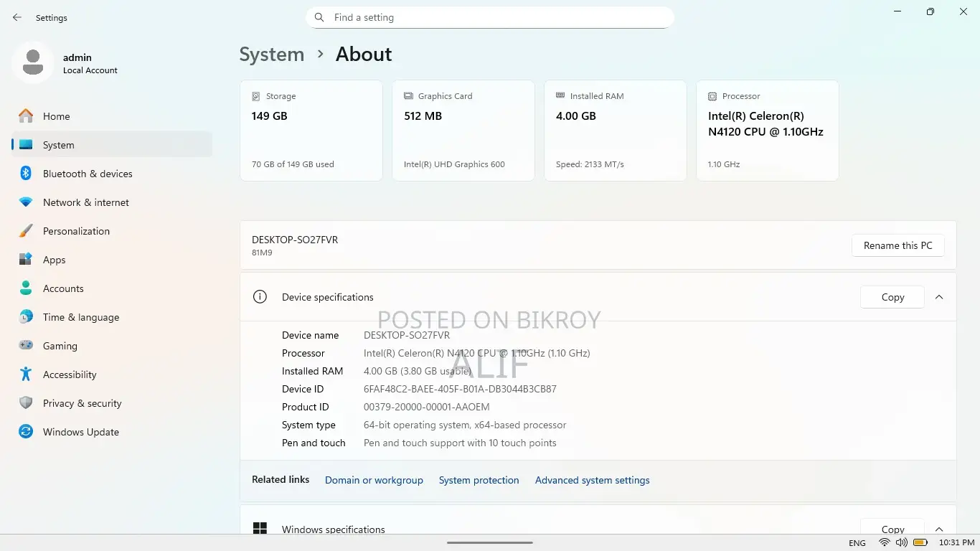Open Privacy & security settings

click(x=112, y=403)
